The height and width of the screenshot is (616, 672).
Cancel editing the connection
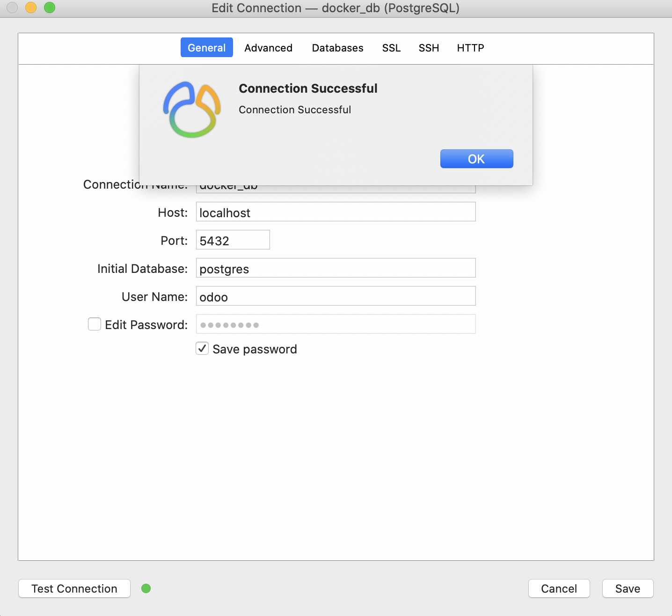pyautogui.click(x=559, y=588)
